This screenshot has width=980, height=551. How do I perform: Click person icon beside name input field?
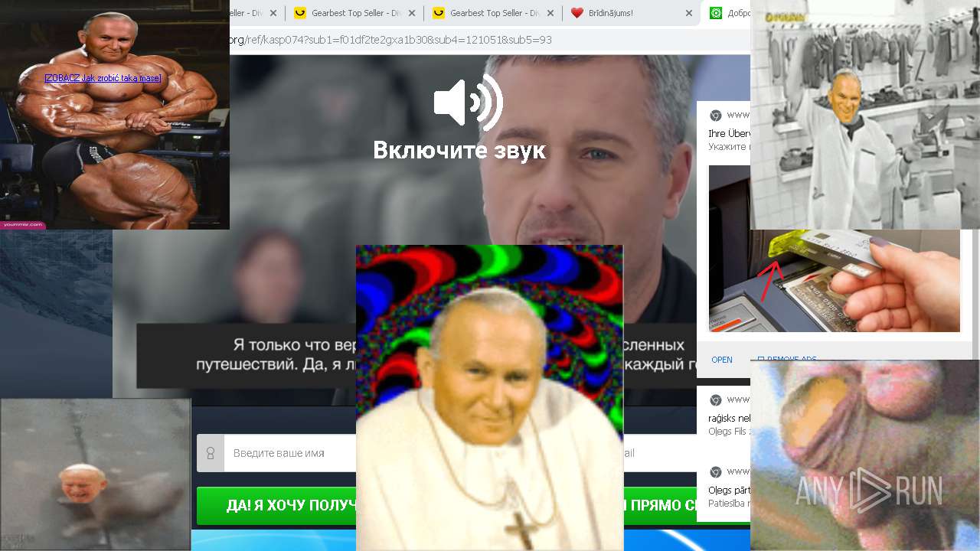[211, 453]
